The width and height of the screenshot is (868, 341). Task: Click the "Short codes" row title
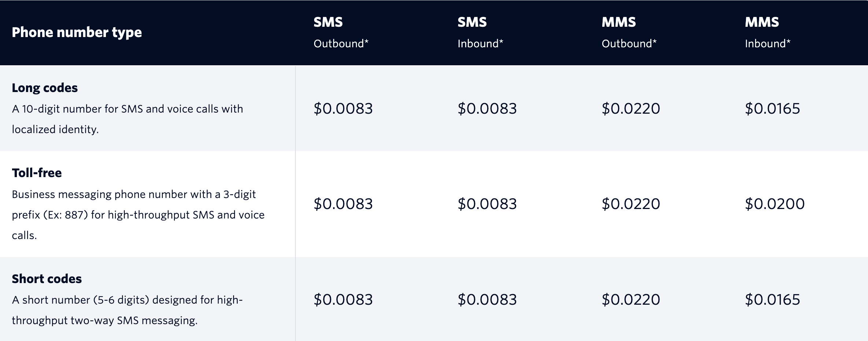[x=47, y=279]
